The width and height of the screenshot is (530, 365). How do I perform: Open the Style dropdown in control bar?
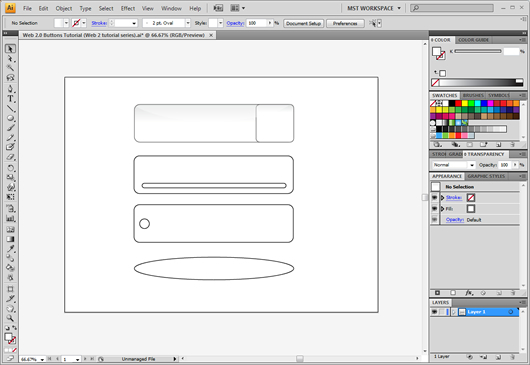[220, 23]
